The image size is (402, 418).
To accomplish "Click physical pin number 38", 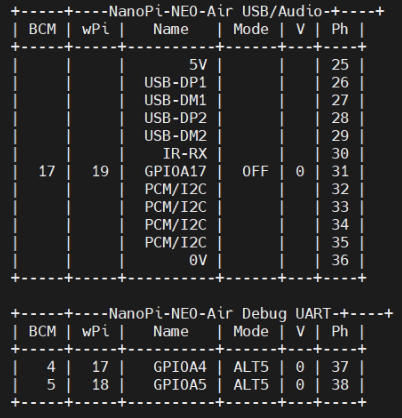I will click(x=340, y=385).
